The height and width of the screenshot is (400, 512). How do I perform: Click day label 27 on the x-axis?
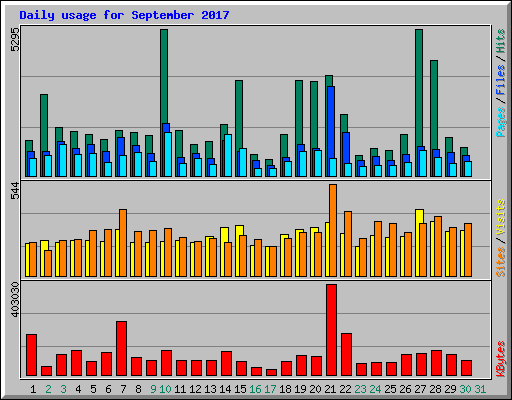click(x=420, y=389)
